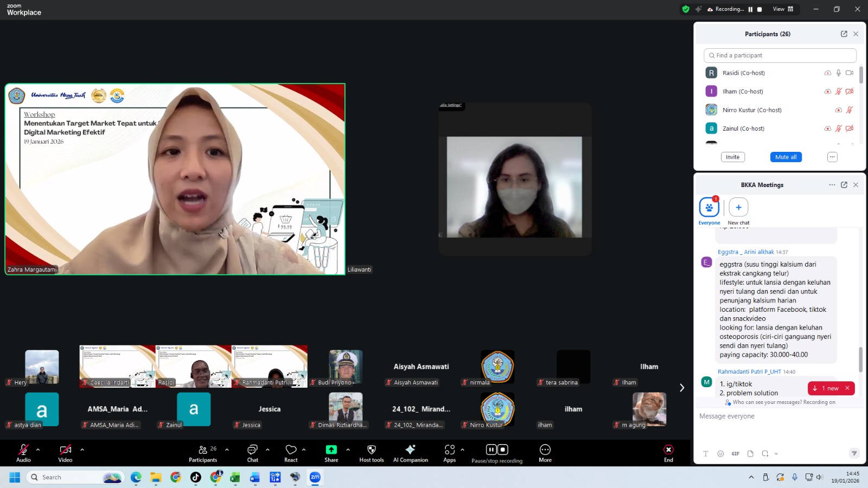Expand share options arrow beside Share

(348, 450)
